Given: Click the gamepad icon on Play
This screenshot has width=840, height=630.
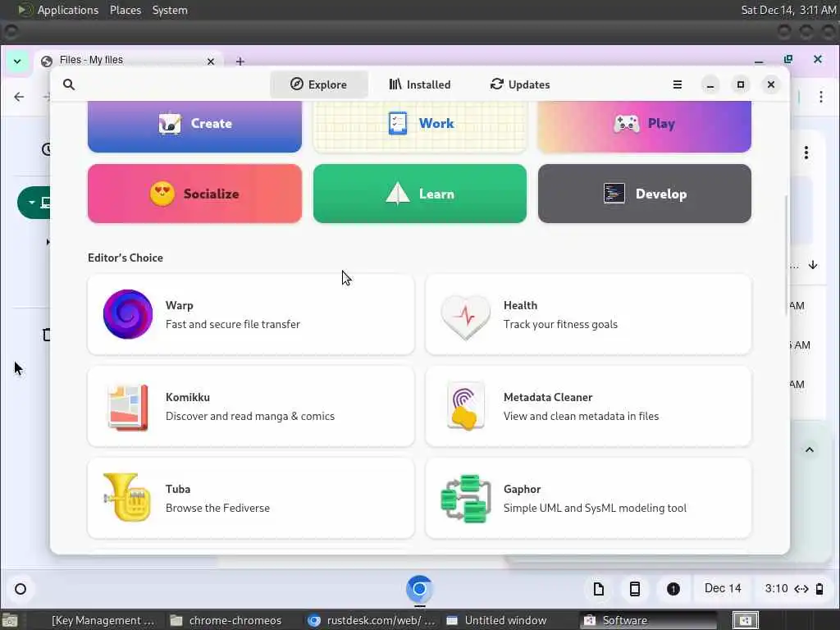Looking at the screenshot, I should tap(626, 124).
